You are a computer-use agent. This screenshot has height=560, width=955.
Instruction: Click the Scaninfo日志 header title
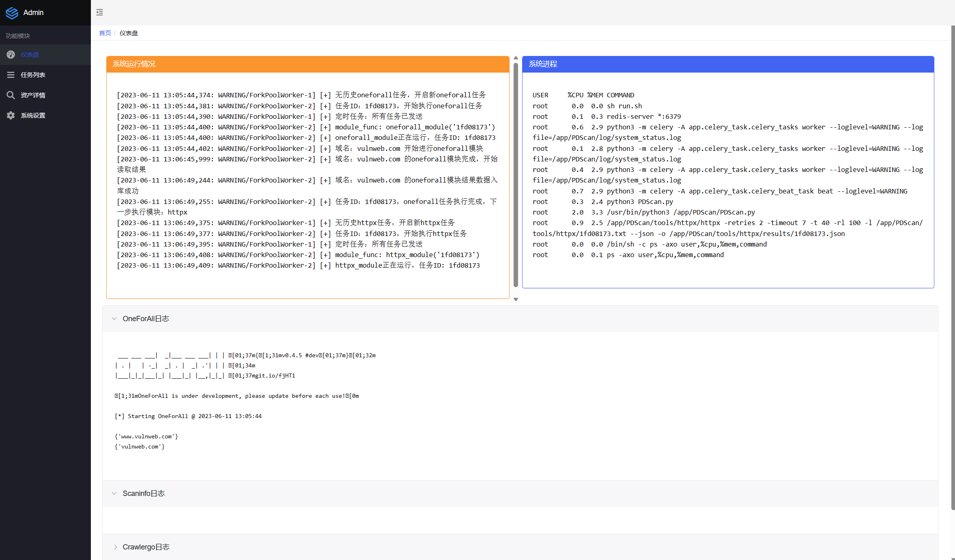(144, 493)
